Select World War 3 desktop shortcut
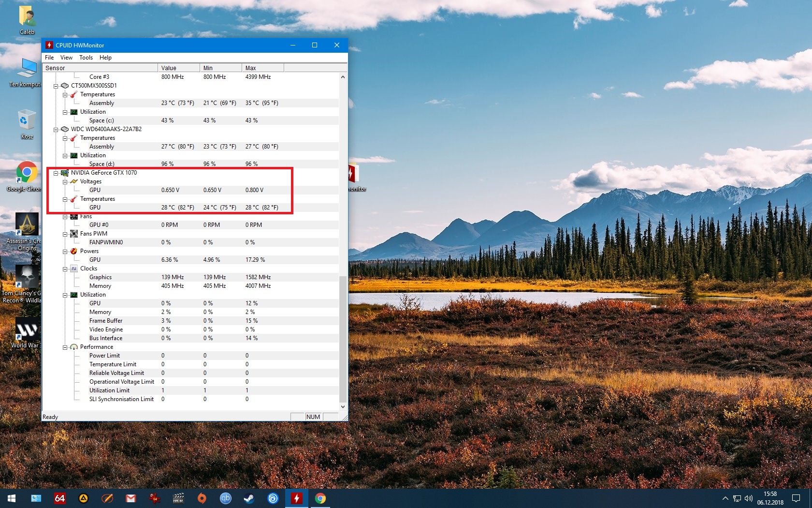 click(x=26, y=333)
